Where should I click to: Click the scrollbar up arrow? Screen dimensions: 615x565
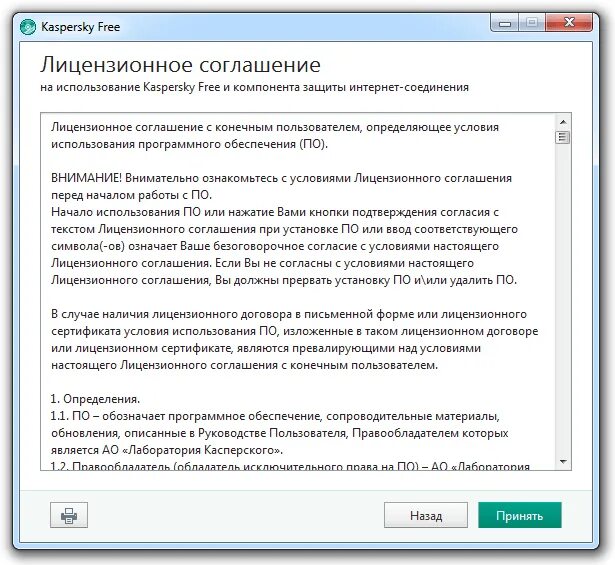pyautogui.click(x=563, y=122)
